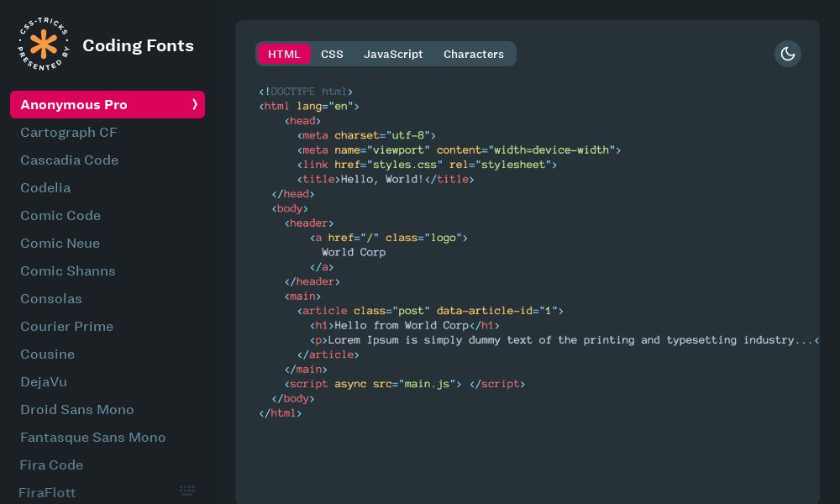The width and height of the screenshot is (840, 504).
Task: Open the font grid view icon
Action: pos(187,491)
